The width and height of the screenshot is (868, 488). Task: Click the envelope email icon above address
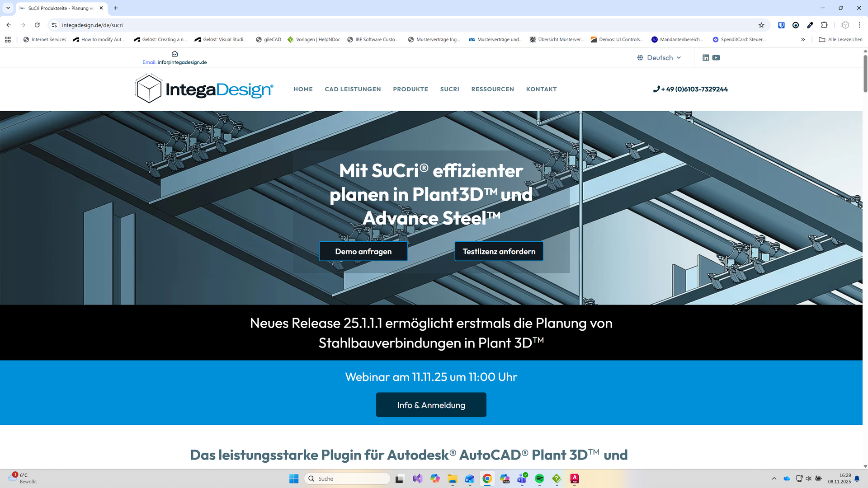[x=175, y=54]
